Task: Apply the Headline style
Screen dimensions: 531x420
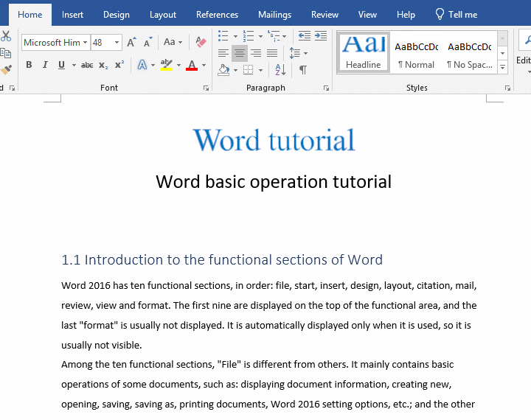Action: (364, 52)
